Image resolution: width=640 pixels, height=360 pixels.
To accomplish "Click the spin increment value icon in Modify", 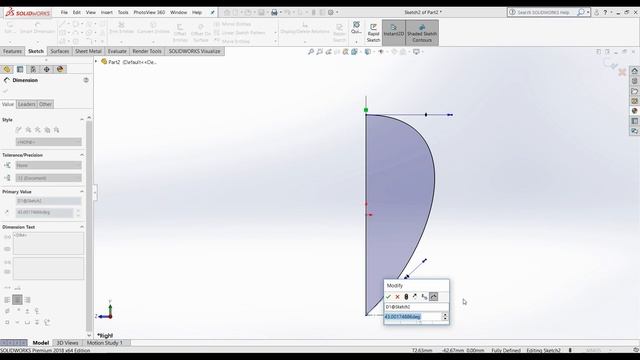I will [424, 297].
